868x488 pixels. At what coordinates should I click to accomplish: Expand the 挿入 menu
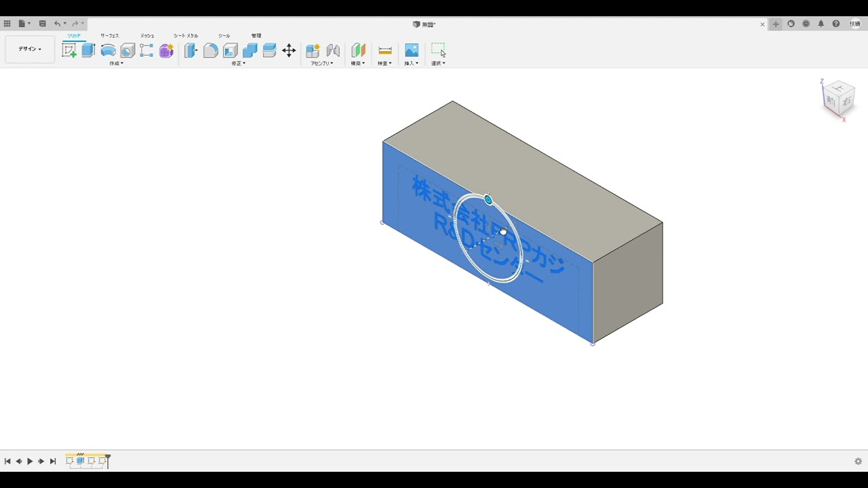tap(412, 63)
